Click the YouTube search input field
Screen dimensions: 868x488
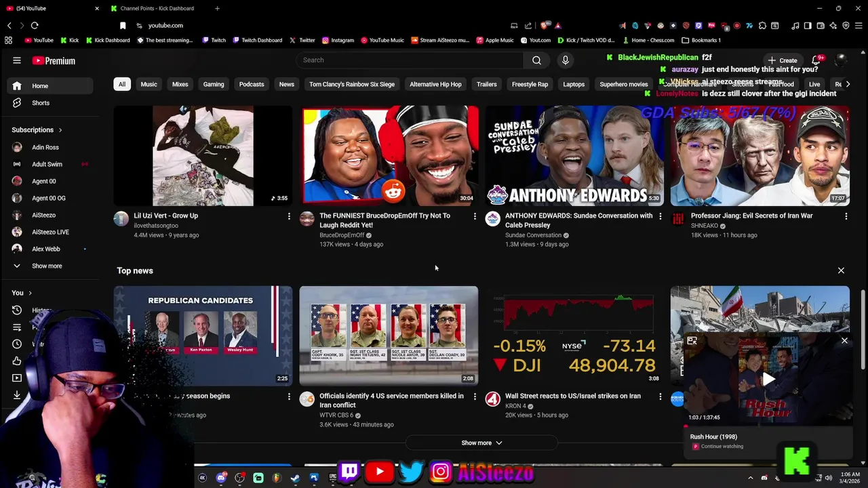point(409,60)
